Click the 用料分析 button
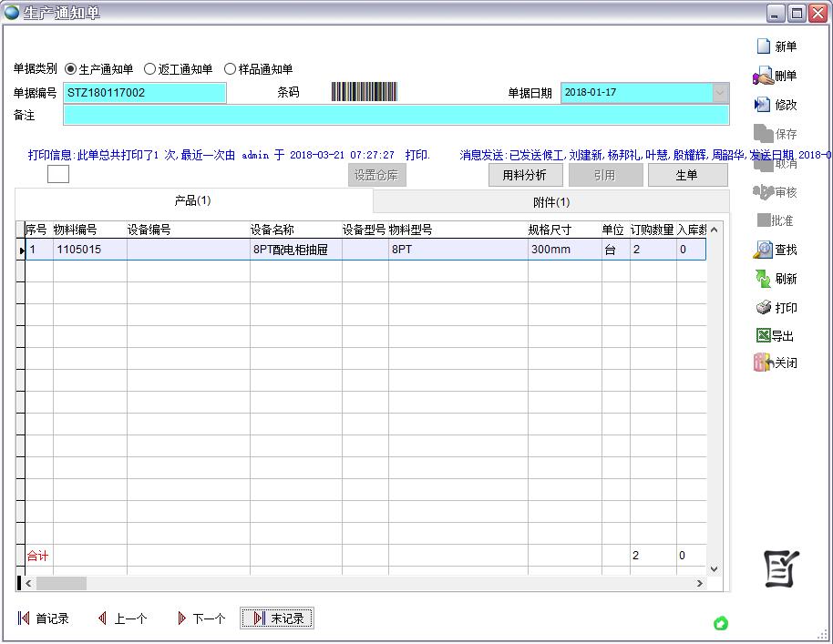Image resolution: width=833 pixels, height=644 pixels. tap(525, 175)
